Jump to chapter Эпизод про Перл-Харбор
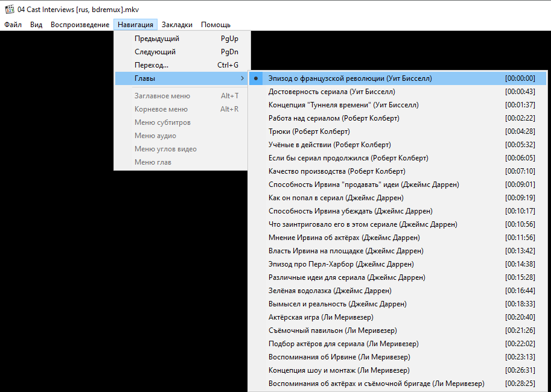The width and height of the screenshot is (551, 392). (x=398, y=265)
